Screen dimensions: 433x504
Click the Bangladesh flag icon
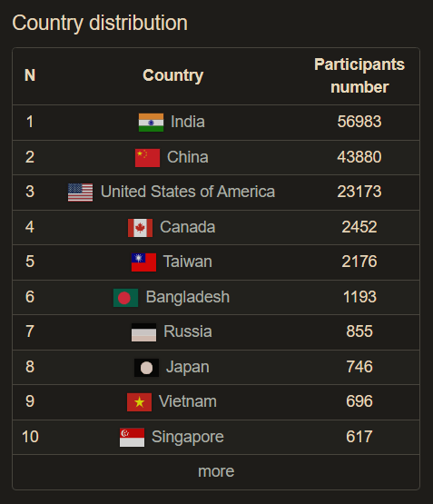126,298
